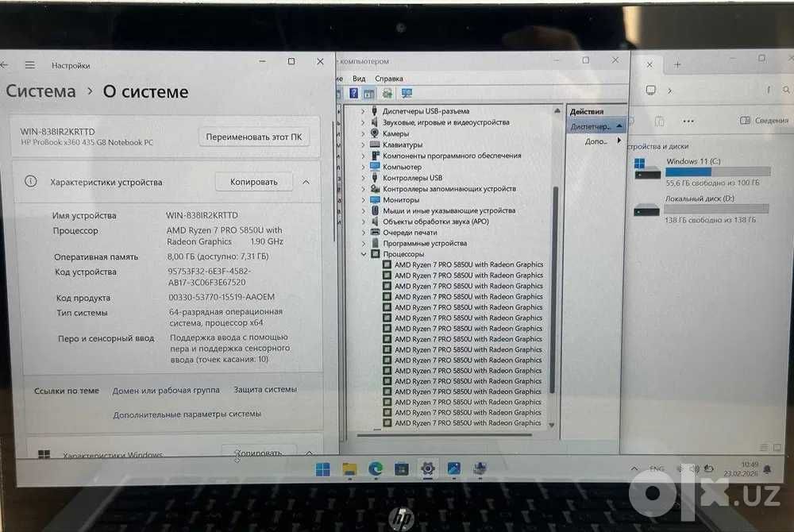
Task: Click the scan hardware monitor toolbar icon
Action: click(407, 93)
